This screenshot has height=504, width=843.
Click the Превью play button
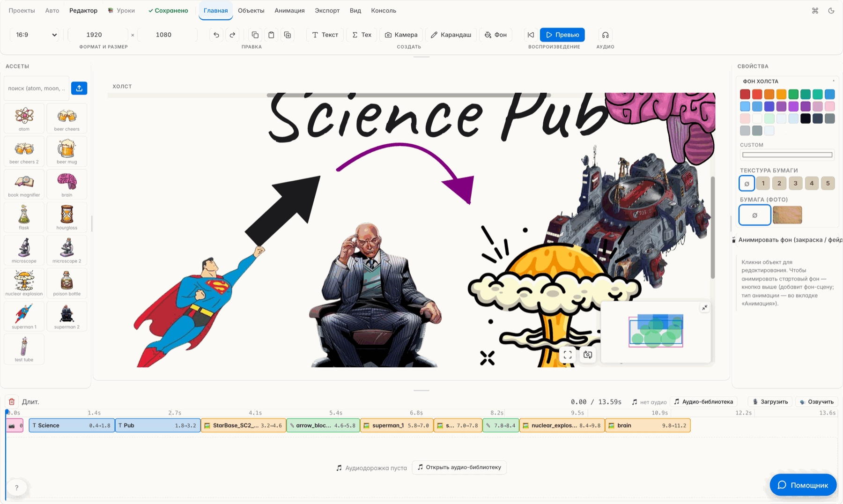[562, 35]
